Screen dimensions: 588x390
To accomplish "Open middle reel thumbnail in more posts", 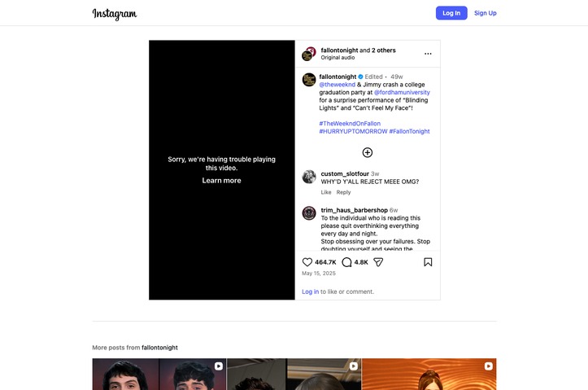I will [x=294, y=375].
